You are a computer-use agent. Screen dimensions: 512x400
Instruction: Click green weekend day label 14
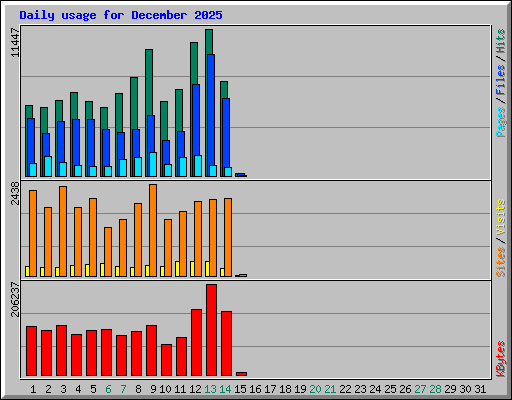click(225, 389)
